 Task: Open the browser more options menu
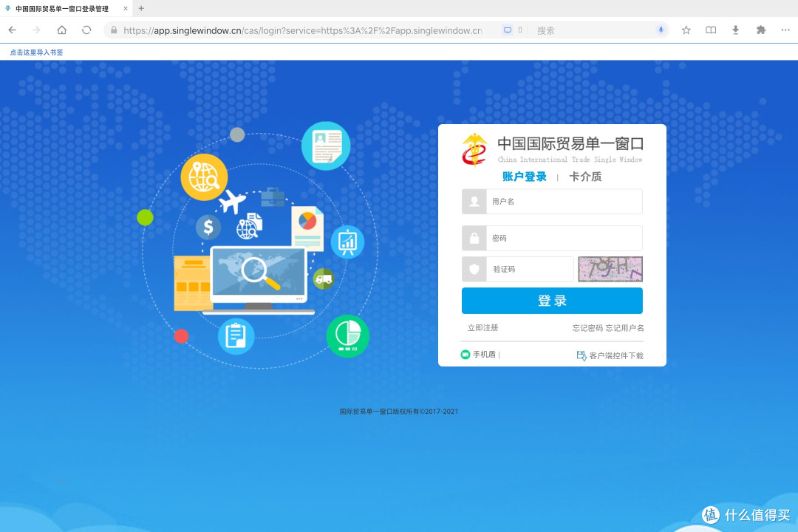click(785, 30)
